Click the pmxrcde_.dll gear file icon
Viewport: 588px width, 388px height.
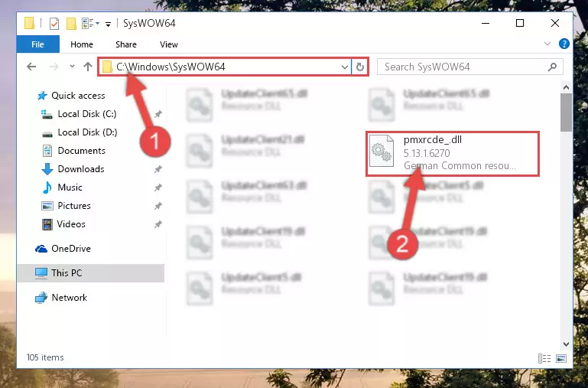click(382, 151)
